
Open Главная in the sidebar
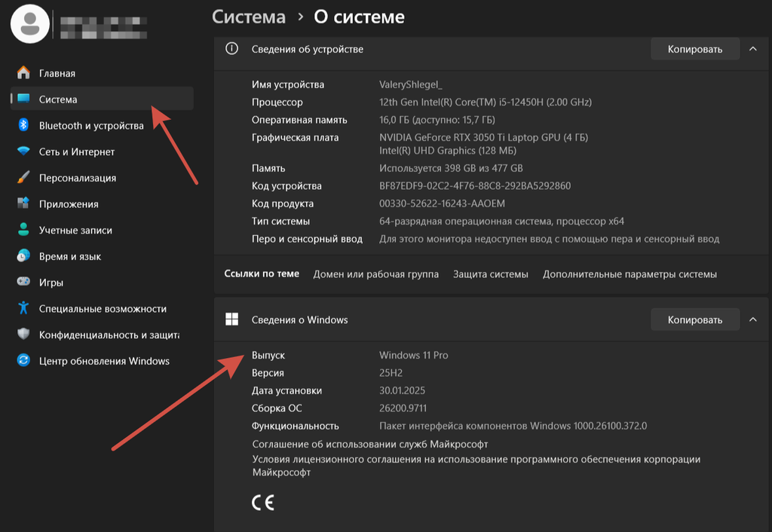click(102, 73)
